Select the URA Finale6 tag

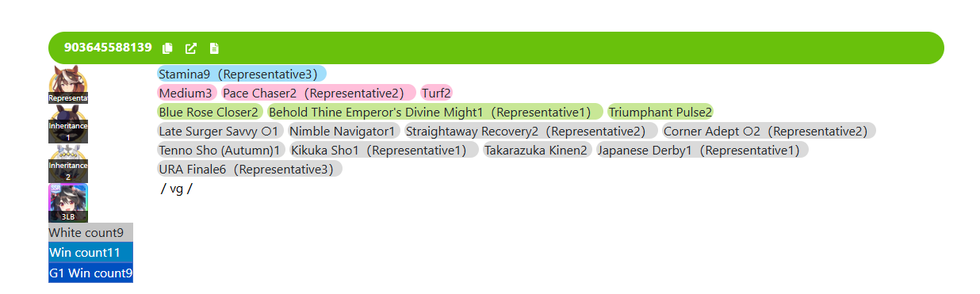[x=250, y=169]
